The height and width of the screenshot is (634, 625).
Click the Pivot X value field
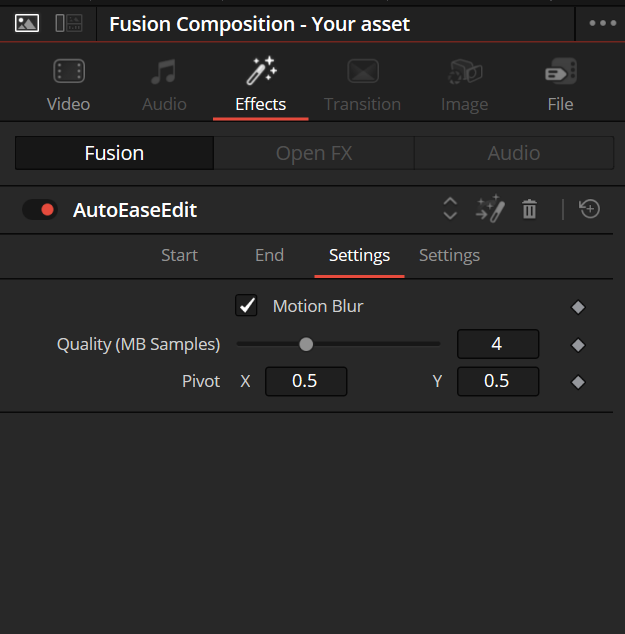pos(306,381)
